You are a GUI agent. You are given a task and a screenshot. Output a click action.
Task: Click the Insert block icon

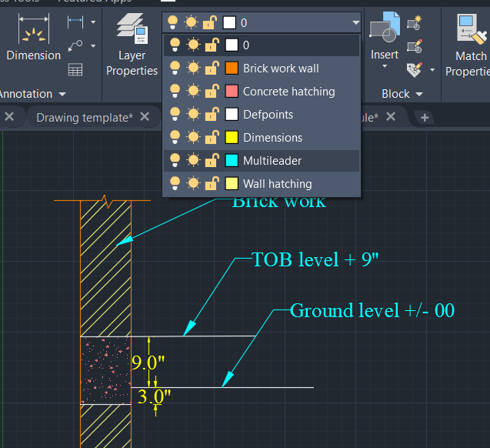tap(385, 28)
